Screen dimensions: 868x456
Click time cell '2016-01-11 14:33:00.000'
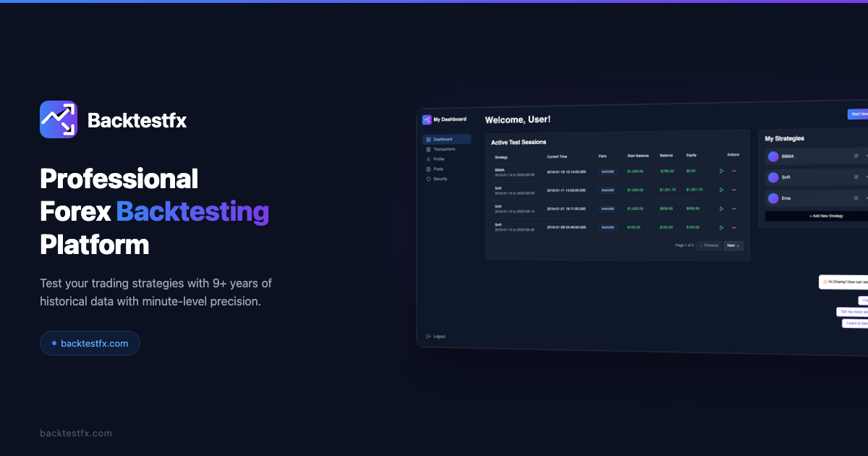[566, 190]
